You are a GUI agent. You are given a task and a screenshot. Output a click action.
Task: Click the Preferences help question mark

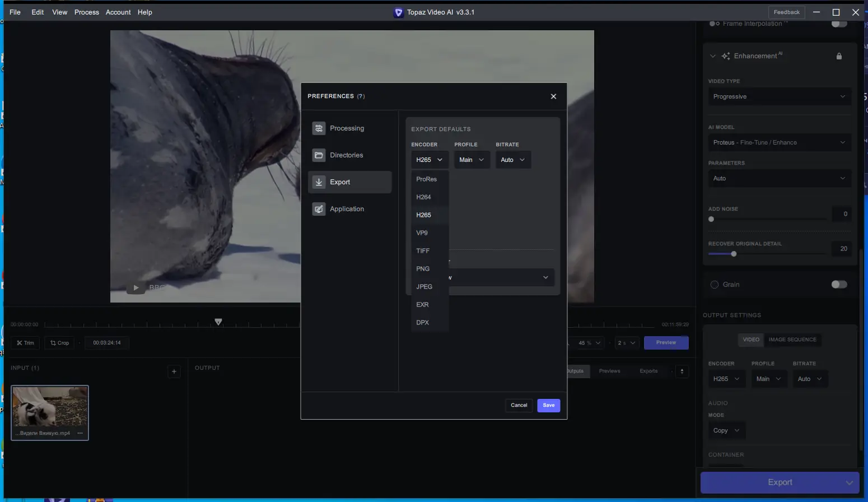pos(361,96)
